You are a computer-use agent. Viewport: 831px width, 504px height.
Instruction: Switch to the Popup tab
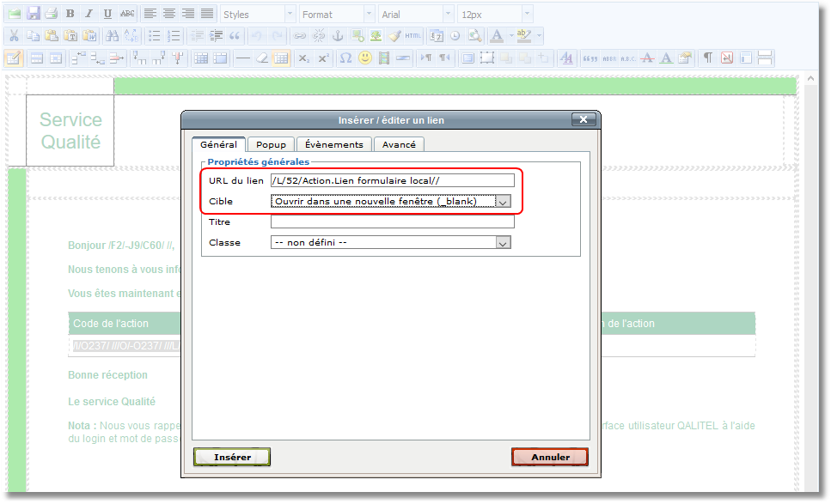click(x=271, y=145)
